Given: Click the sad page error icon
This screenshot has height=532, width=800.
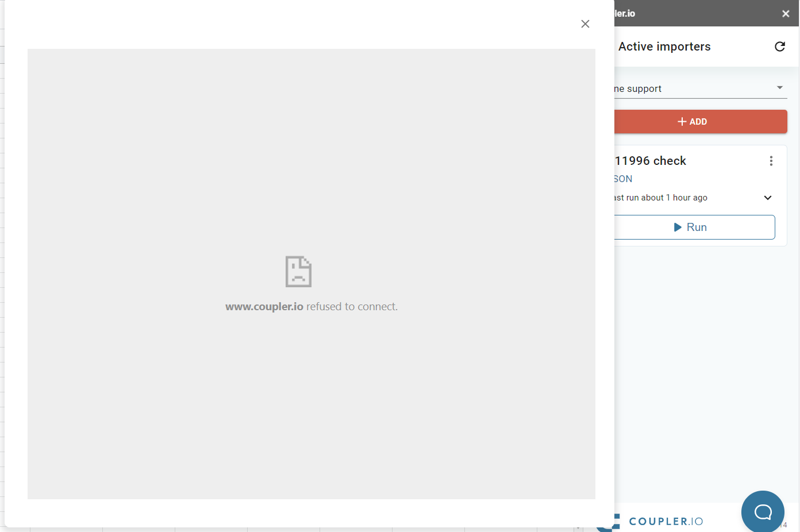Looking at the screenshot, I should 298,272.
